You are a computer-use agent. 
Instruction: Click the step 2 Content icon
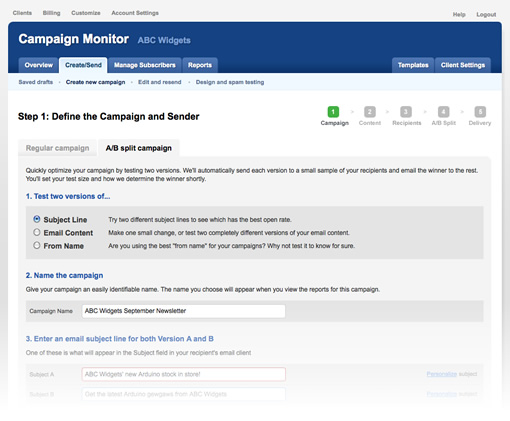(x=370, y=112)
